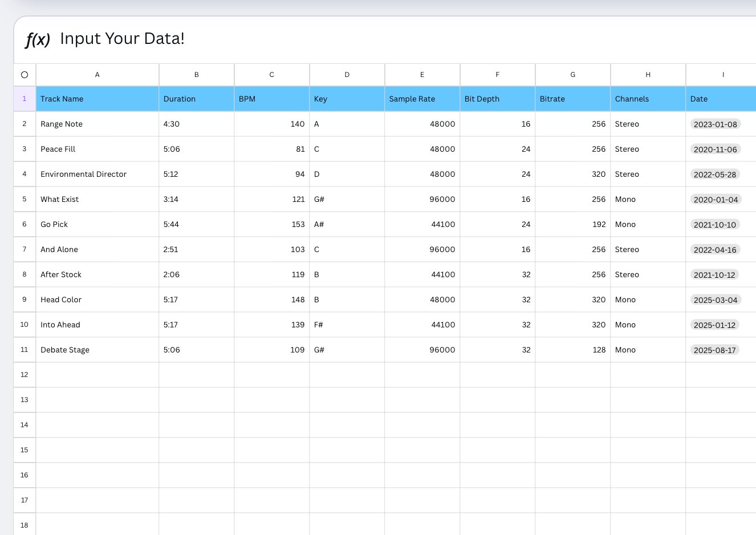
Task: Click the select-all circle in the grid corner
Action: (x=25, y=75)
